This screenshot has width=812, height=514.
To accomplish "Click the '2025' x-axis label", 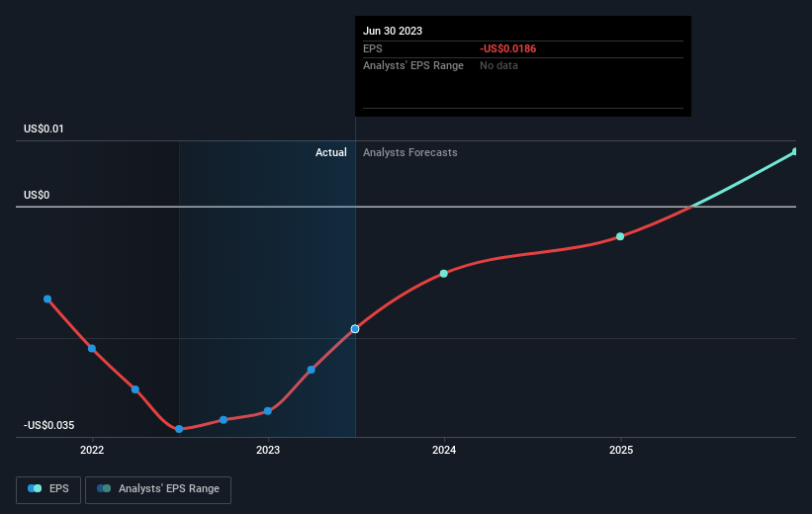I will click(621, 451).
